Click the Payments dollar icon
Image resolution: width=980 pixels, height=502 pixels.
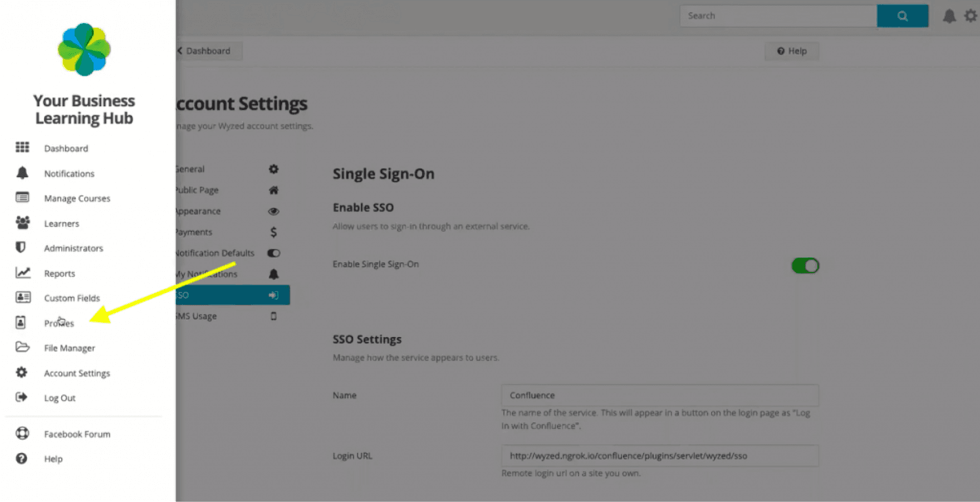pos(273,232)
